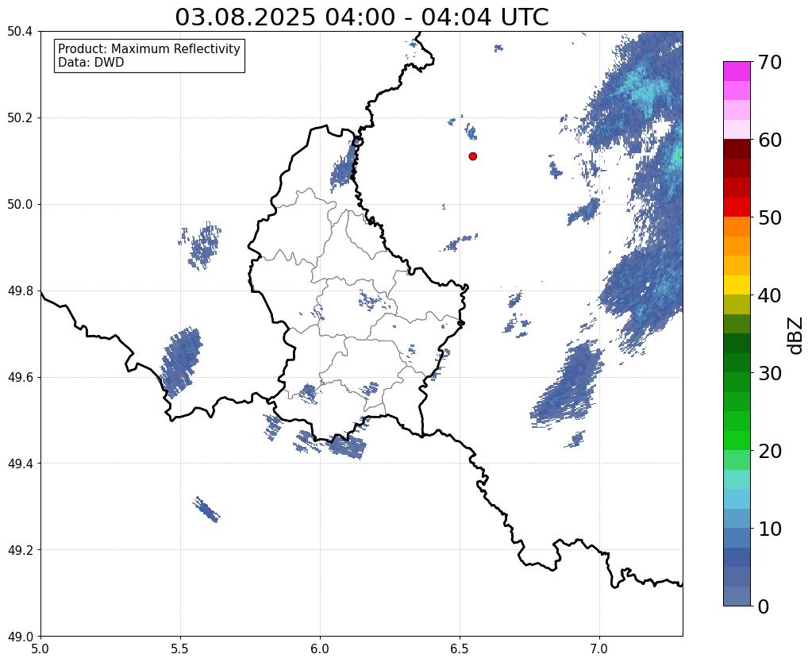Pick the dark maroon swatch below 60

click(x=737, y=149)
